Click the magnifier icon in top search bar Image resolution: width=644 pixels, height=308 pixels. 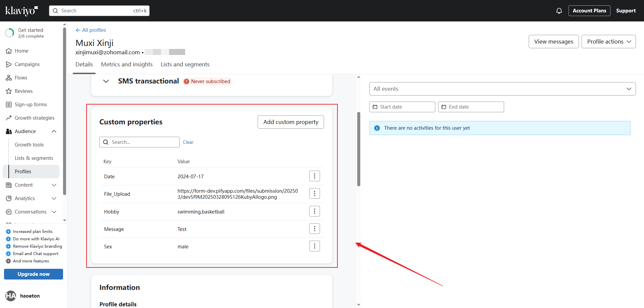coord(55,11)
